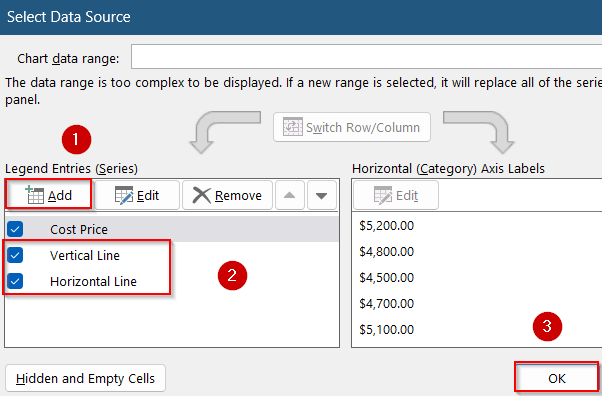The height and width of the screenshot is (396, 602).
Task: Select the $4,500.00 axis label
Action: point(386,277)
